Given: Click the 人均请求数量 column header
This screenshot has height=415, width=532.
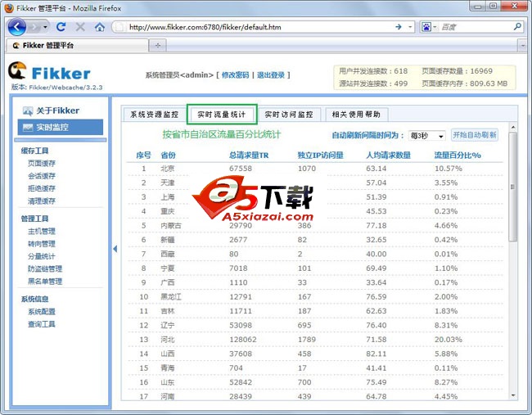Looking at the screenshot, I should [x=388, y=156].
